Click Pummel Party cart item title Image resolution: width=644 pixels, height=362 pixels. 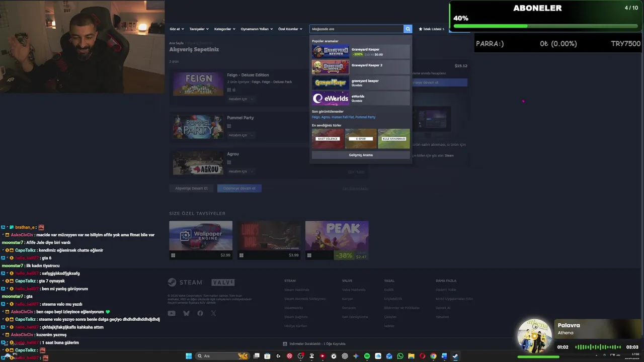pos(240,118)
